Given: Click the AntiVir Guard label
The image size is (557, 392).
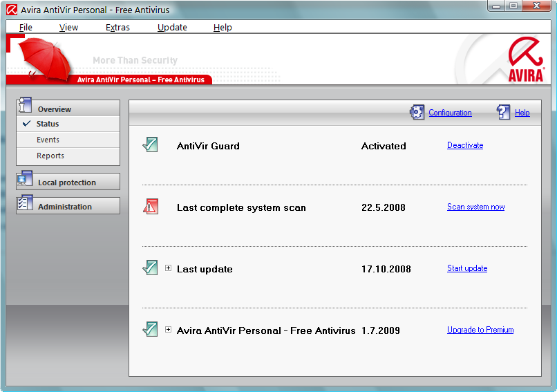Looking at the screenshot, I should pyautogui.click(x=208, y=146).
